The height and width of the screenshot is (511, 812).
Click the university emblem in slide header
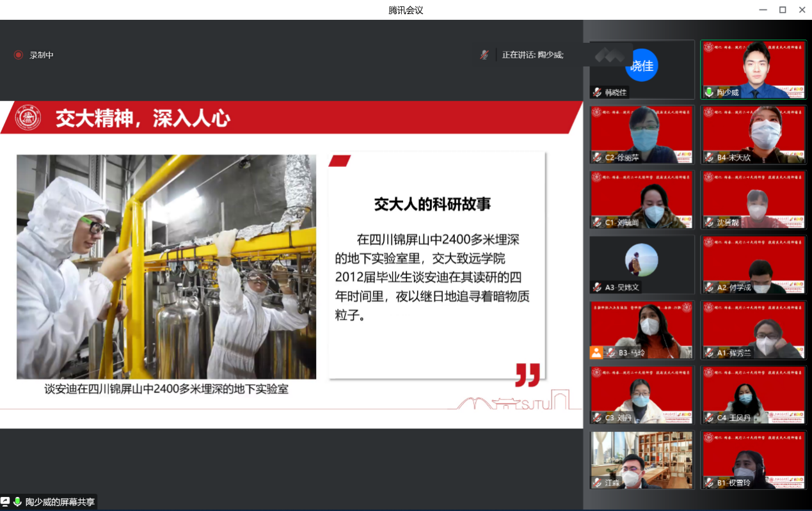point(28,118)
